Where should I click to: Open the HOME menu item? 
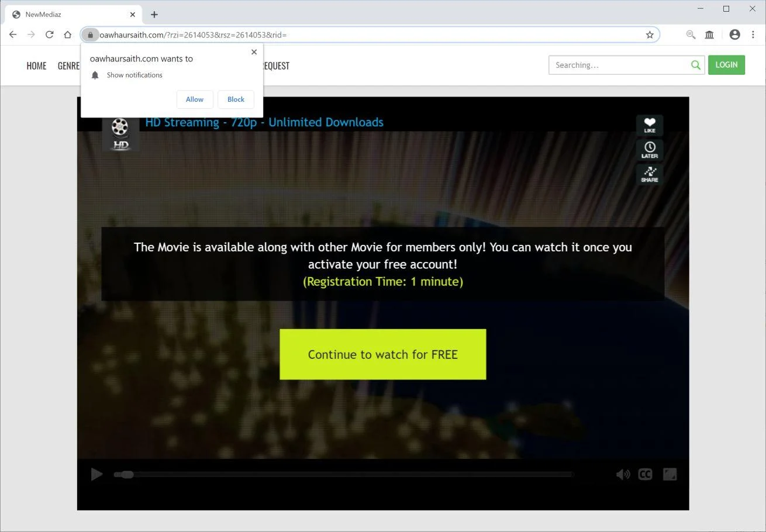[x=36, y=65]
